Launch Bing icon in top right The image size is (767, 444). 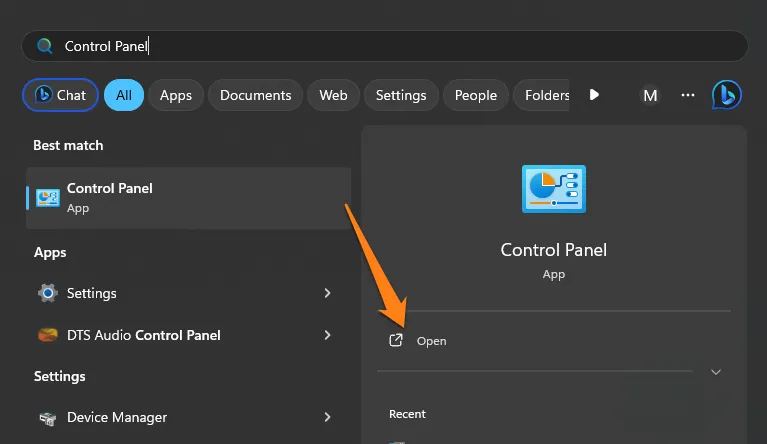(x=726, y=95)
